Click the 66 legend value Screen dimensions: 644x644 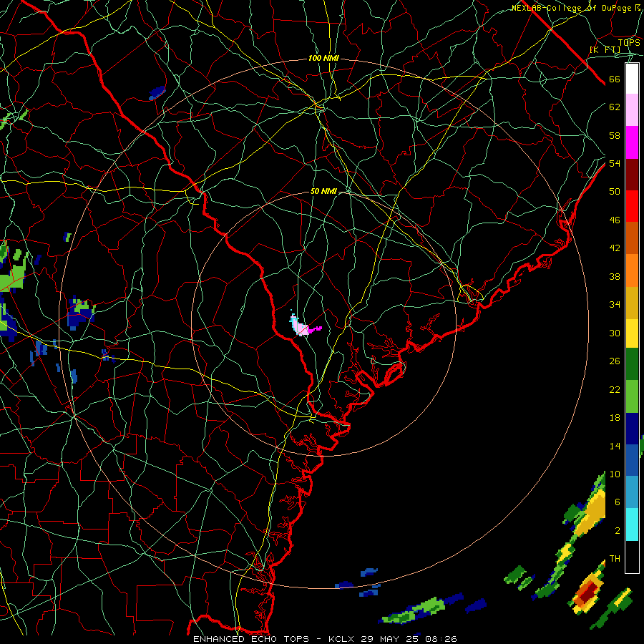point(615,79)
